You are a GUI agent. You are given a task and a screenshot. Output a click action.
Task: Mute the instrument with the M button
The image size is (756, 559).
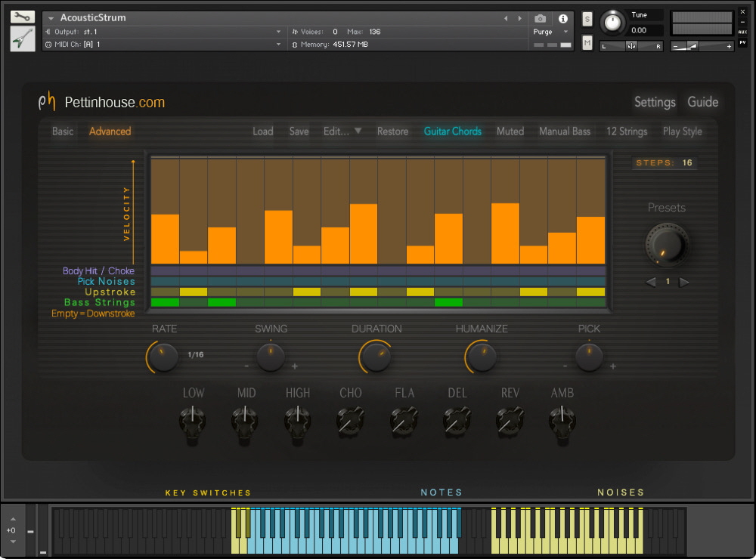coord(586,43)
